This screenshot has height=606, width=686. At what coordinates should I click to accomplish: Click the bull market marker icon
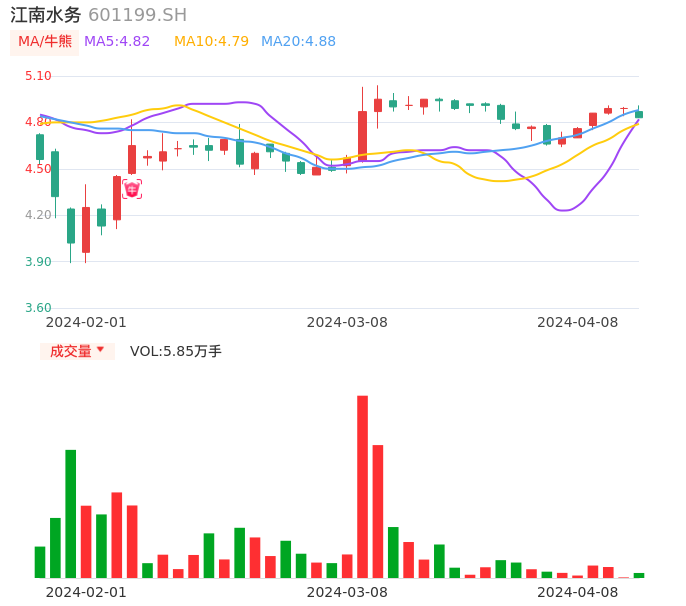132,189
